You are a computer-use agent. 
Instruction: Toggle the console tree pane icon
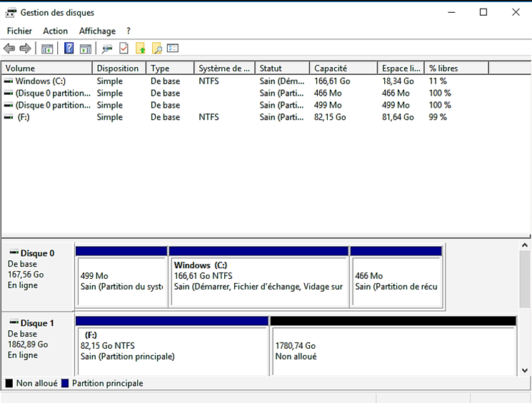tap(47, 49)
